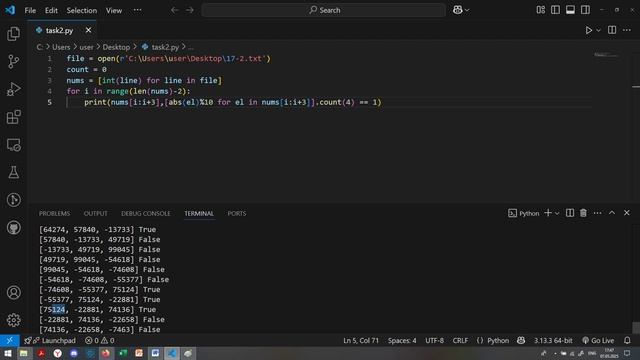Screen dimensions: 640x360
Task: Go forward using the right arrow
Action: [x=190, y=10]
